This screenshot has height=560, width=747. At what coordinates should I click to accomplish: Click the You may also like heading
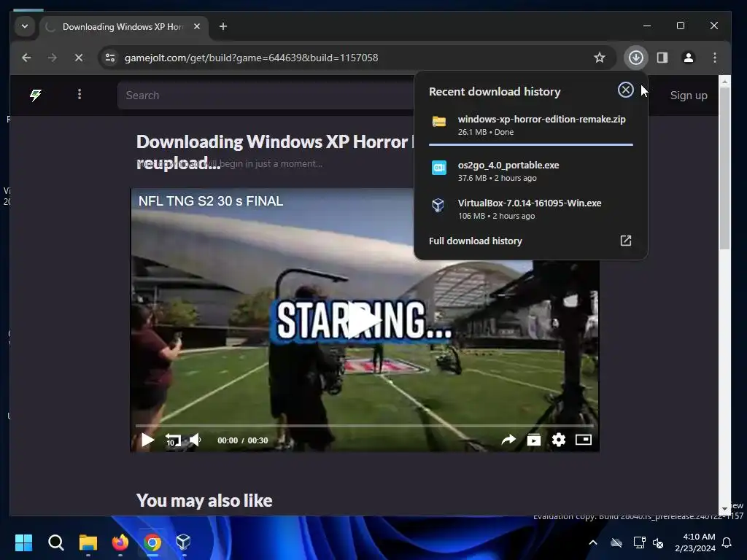pos(204,500)
